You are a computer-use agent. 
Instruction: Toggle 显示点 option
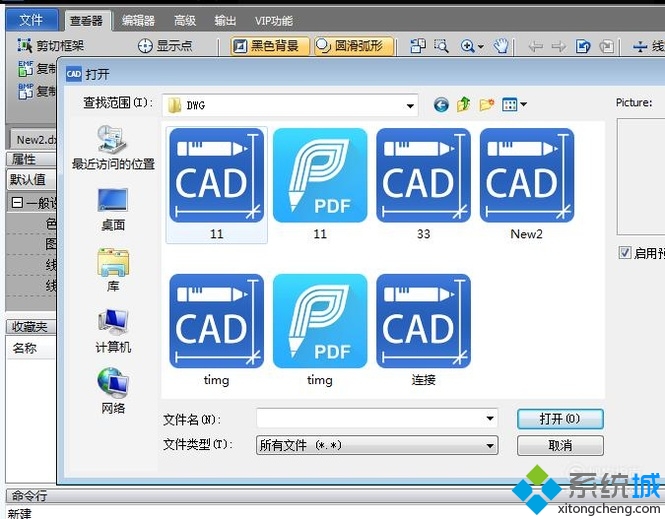point(165,45)
